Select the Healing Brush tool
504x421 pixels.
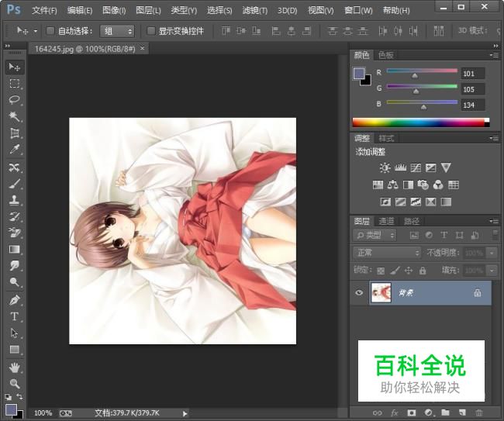pyautogui.click(x=15, y=167)
